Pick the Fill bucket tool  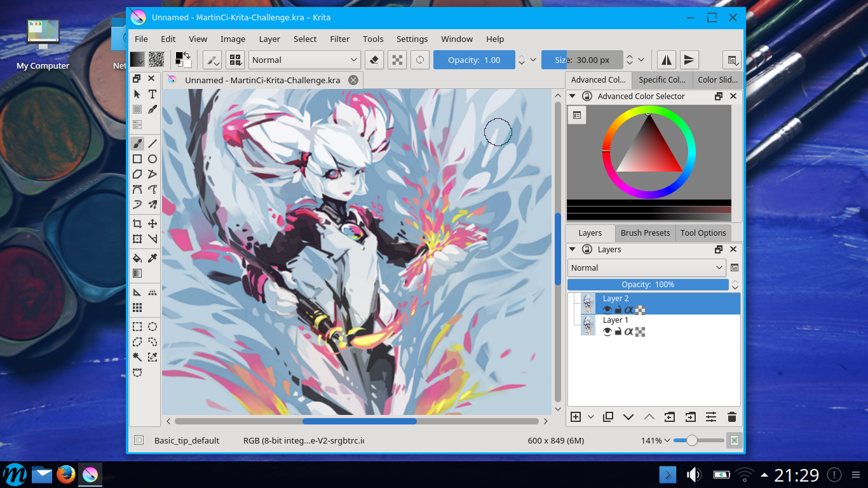[137, 258]
